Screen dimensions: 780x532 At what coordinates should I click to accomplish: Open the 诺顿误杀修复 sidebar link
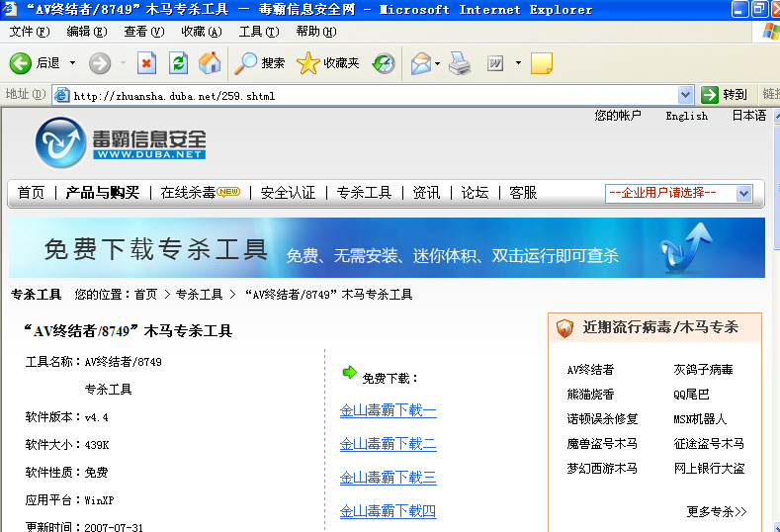[602, 419]
